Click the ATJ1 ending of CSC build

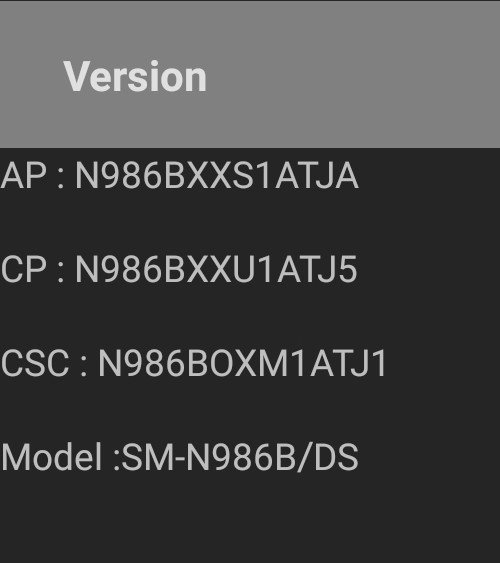tap(348, 363)
